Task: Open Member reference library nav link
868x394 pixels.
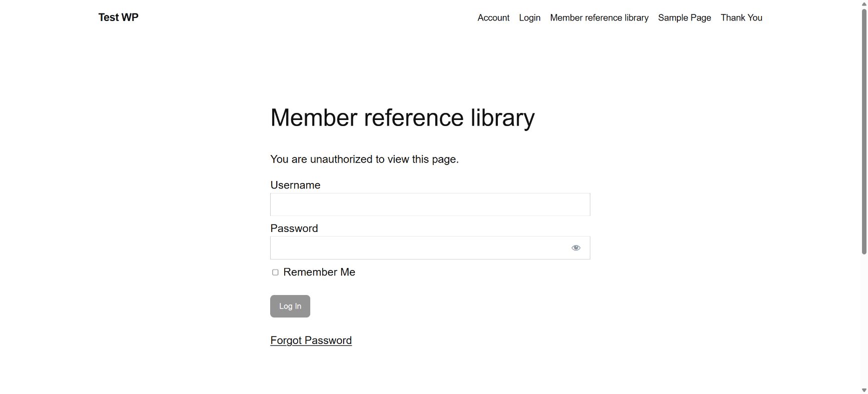Action: pyautogui.click(x=599, y=17)
